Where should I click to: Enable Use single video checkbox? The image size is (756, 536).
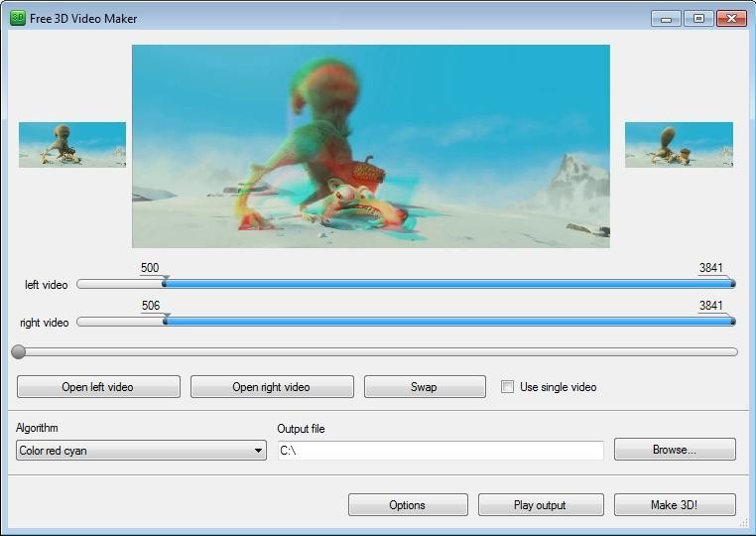click(507, 386)
